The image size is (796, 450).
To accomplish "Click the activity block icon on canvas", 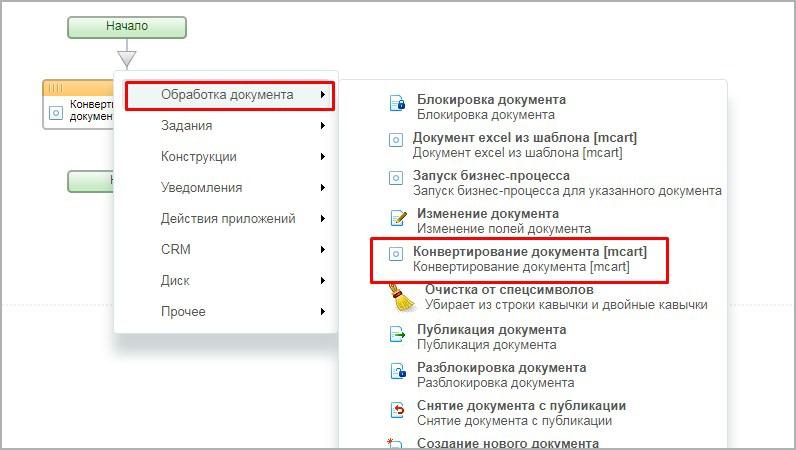I will point(55,113).
